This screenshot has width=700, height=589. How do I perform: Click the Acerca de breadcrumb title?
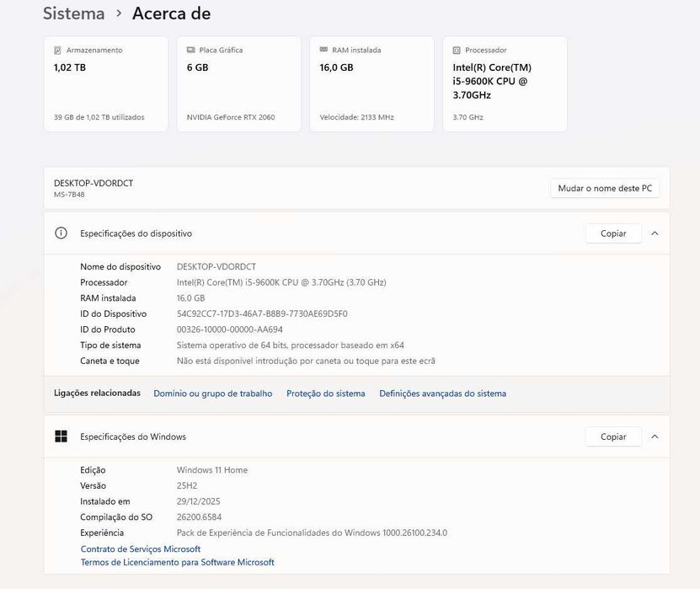coord(171,13)
